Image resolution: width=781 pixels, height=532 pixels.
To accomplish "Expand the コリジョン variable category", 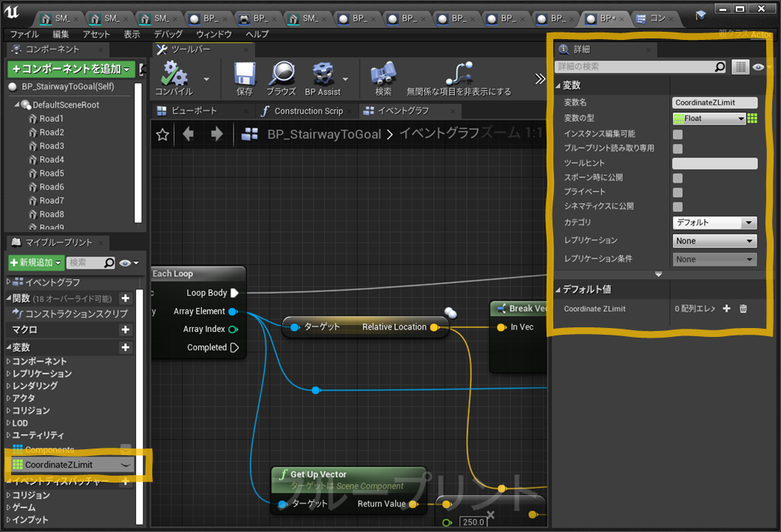I will [8, 410].
